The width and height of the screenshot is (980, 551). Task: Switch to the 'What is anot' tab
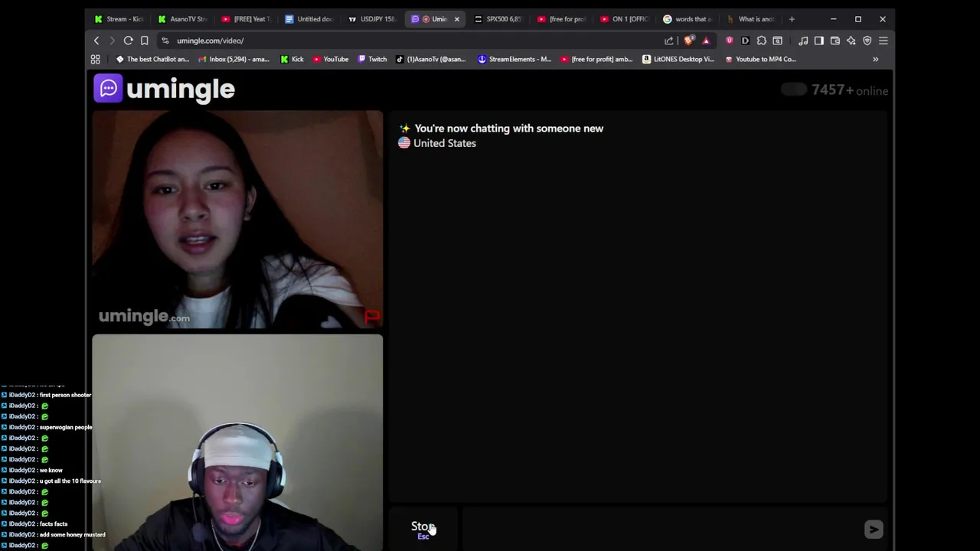point(751,19)
